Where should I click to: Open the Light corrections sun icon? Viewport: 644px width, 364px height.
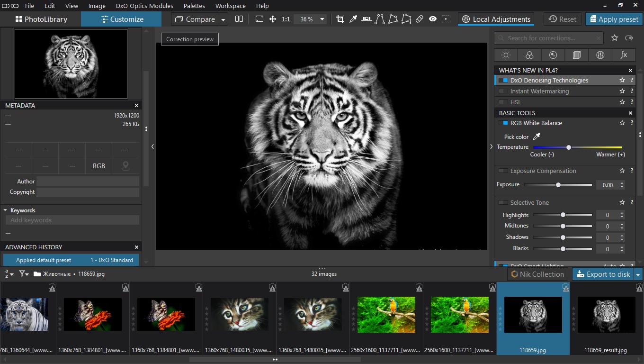click(506, 55)
